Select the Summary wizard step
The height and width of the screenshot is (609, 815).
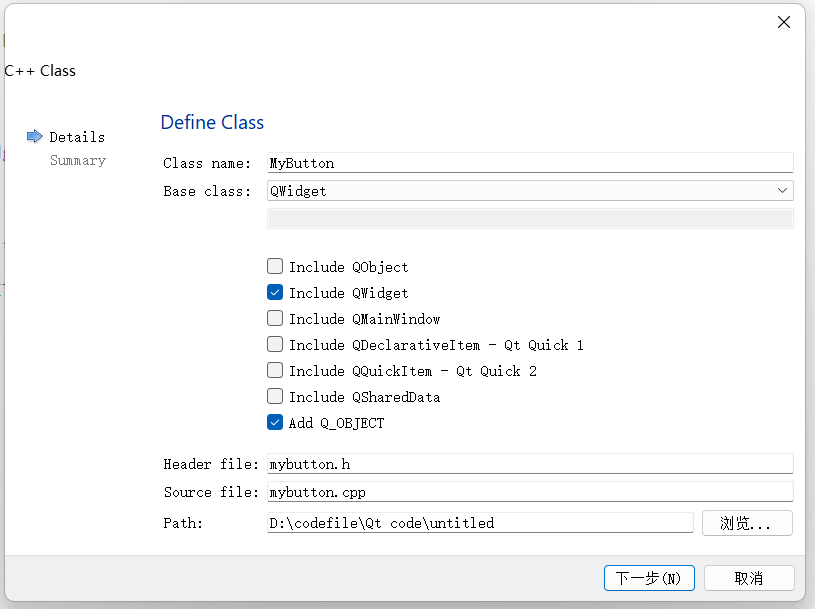tap(78, 161)
